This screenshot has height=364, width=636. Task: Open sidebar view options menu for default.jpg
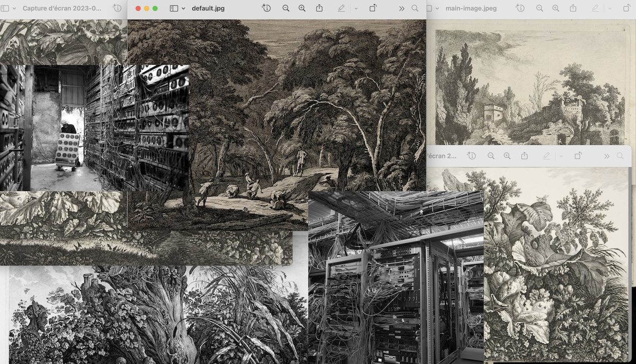point(183,8)
